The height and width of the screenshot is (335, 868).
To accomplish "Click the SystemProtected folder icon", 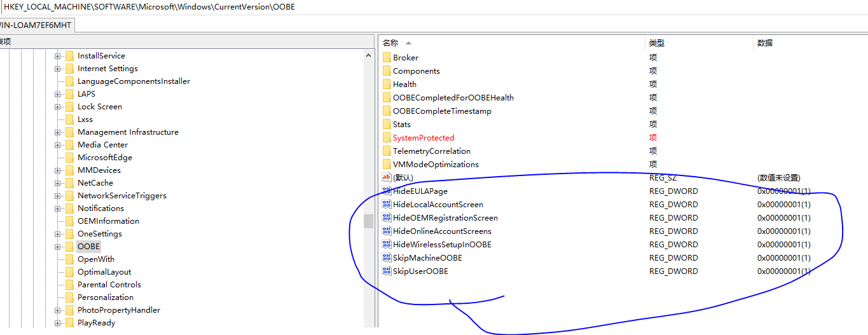I will [387, 138].
